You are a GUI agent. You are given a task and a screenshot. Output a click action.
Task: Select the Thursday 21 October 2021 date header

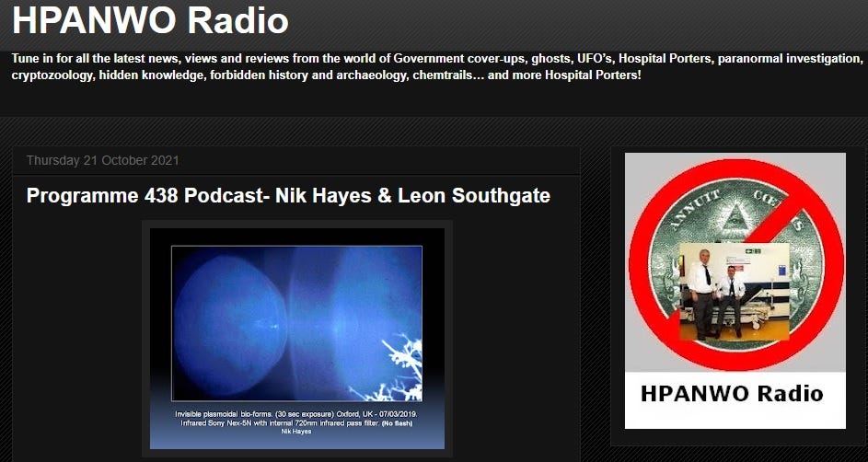(102, 160)
